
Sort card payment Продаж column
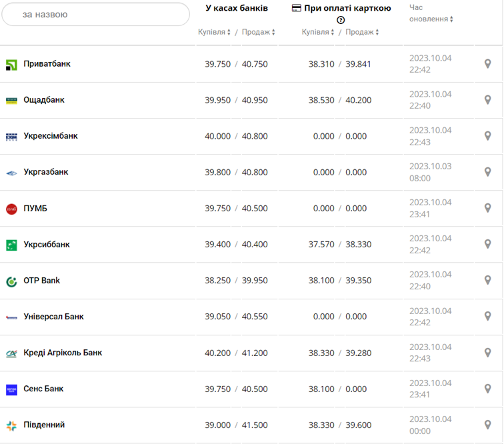tap(362, 32)
